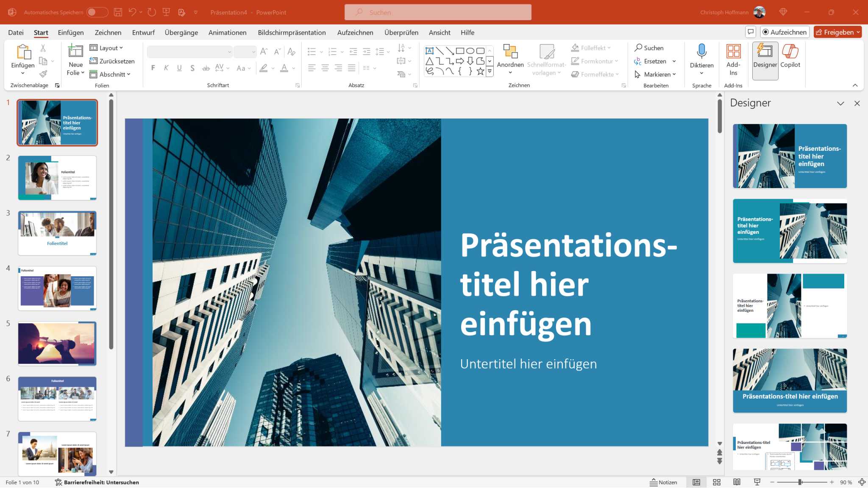Viewport: 868px width, 488px height.
Task: Open the font size dropdown
Action: tap(253, 51)
